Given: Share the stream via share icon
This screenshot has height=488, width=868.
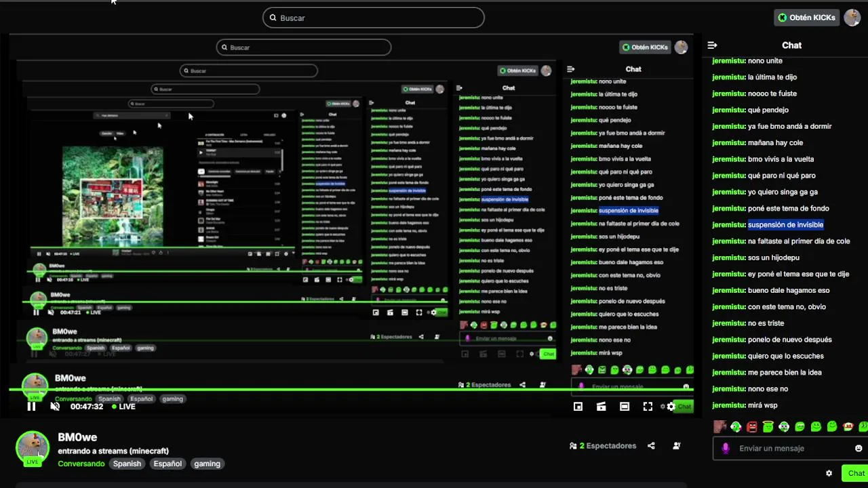Looking at the screenshot, I should [651, 446].
